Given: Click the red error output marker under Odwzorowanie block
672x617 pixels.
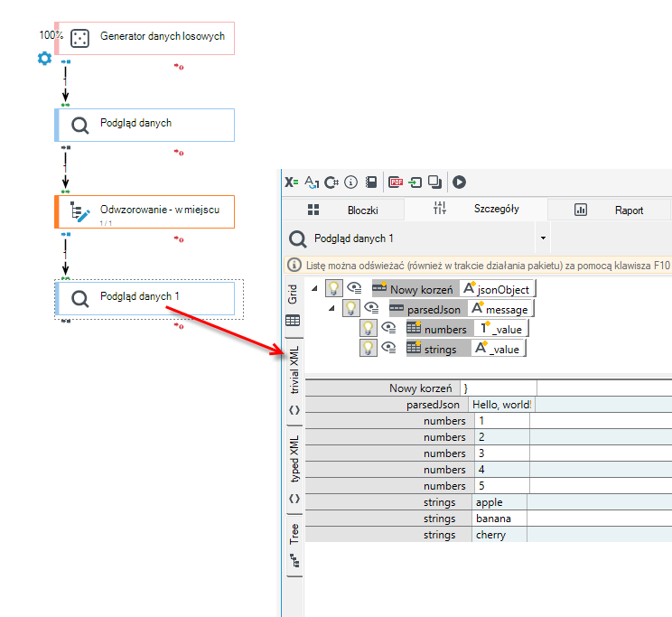Looking at the screenshot, I should pyautogui.click(x=179, y=238).
